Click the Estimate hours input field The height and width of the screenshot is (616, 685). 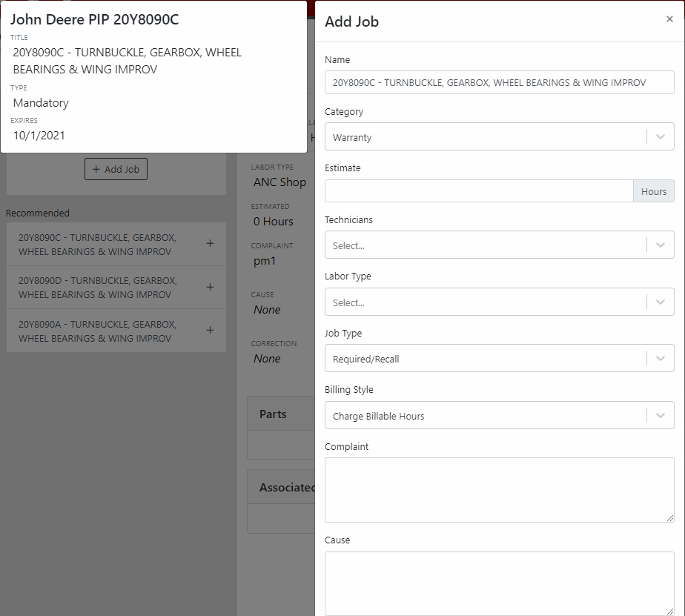point(479,191)
